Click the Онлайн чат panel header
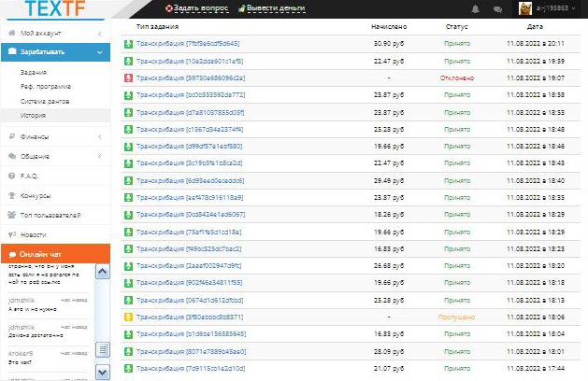Viewport: 588px width, 381px height. 55,254
